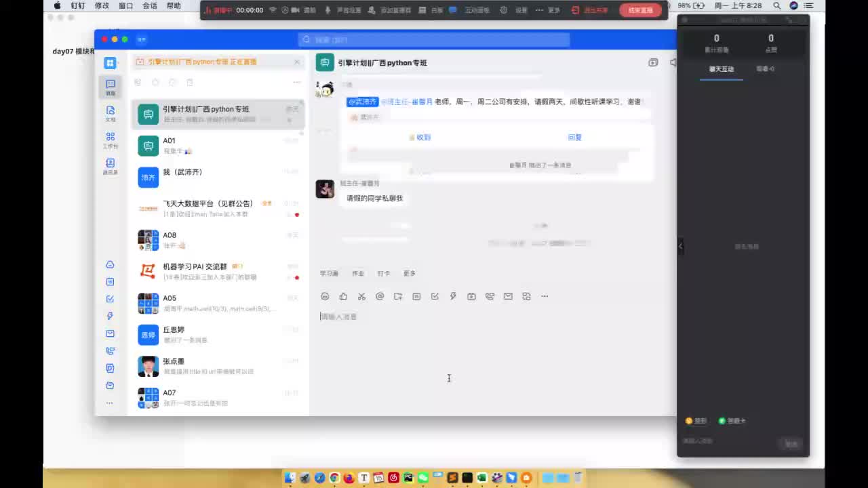The height and width of the screenshot is (488, 868).
Task: Click the exit sharing button in live toolbar
Action: [x=590, y=10]
